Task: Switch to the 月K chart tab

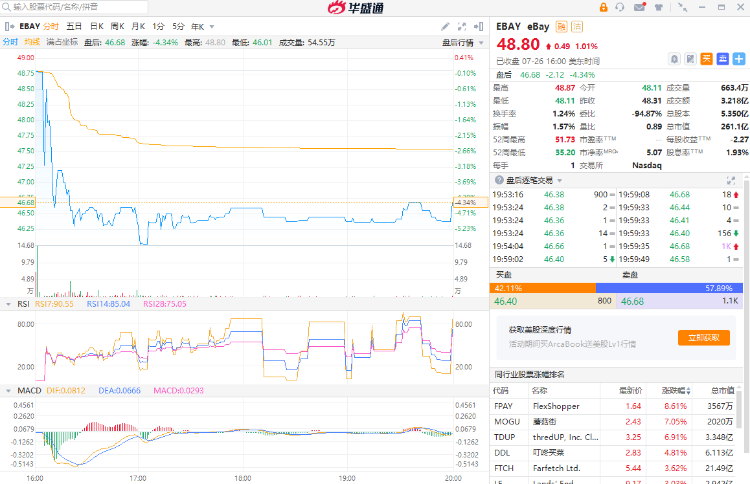Action: click(138, 26)
